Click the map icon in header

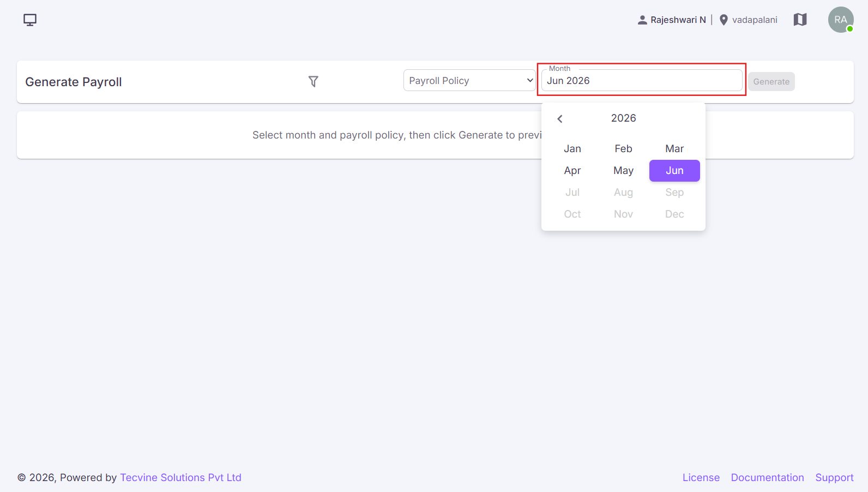(x=800, y=20)
